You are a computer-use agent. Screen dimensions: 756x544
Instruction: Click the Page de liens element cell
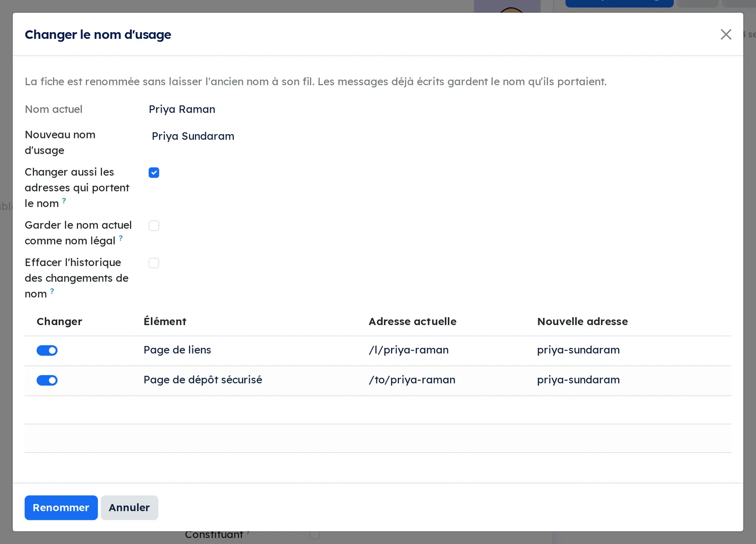tap(177, 350)
